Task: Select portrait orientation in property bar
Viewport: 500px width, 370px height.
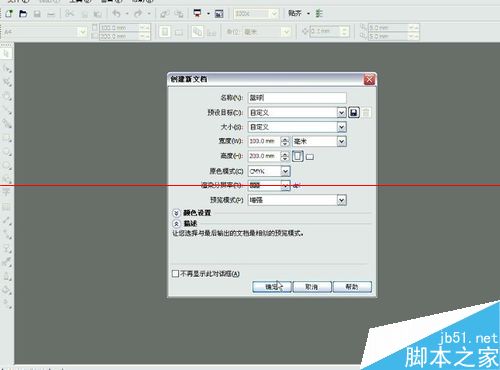Action: [x=164, y=32]
